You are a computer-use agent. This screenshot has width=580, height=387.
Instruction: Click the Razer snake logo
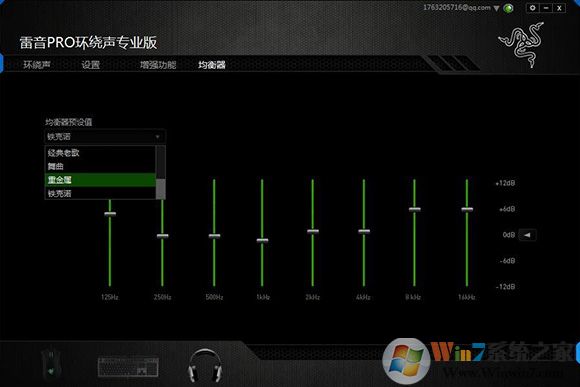(x=522, y=44)
